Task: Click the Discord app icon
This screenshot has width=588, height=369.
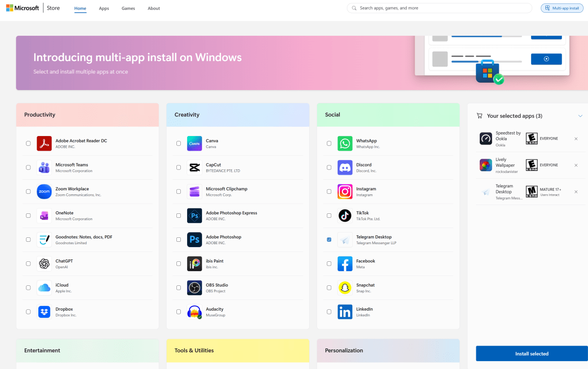Action: pos(345,167)
